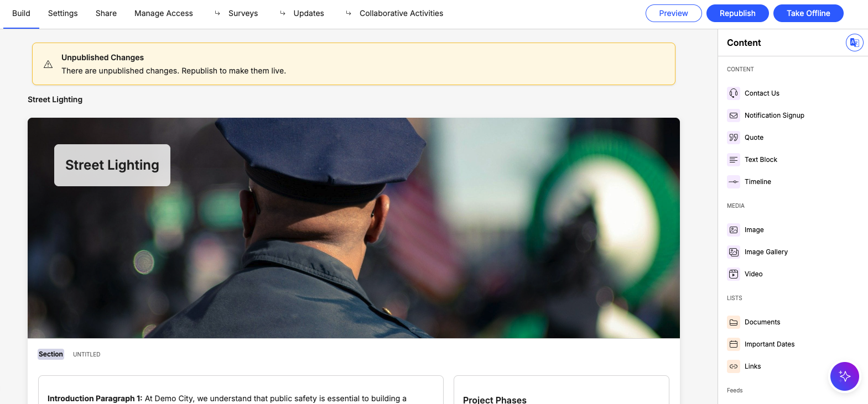Open the Collaborative Activities tab
The width and height of the screenshot is (868, 404).
point(401,13)
